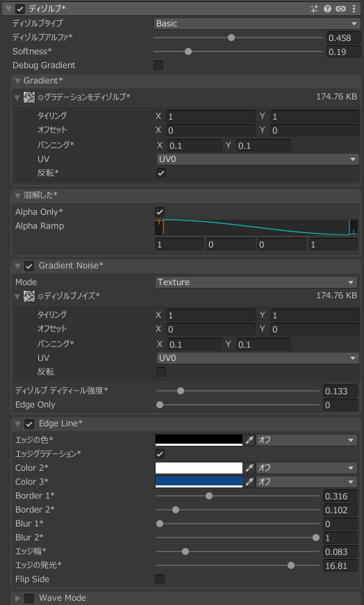Click the Blur 2 slider

238,538
